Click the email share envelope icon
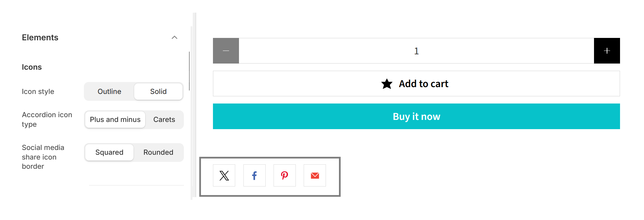 [x=315, y=176]
